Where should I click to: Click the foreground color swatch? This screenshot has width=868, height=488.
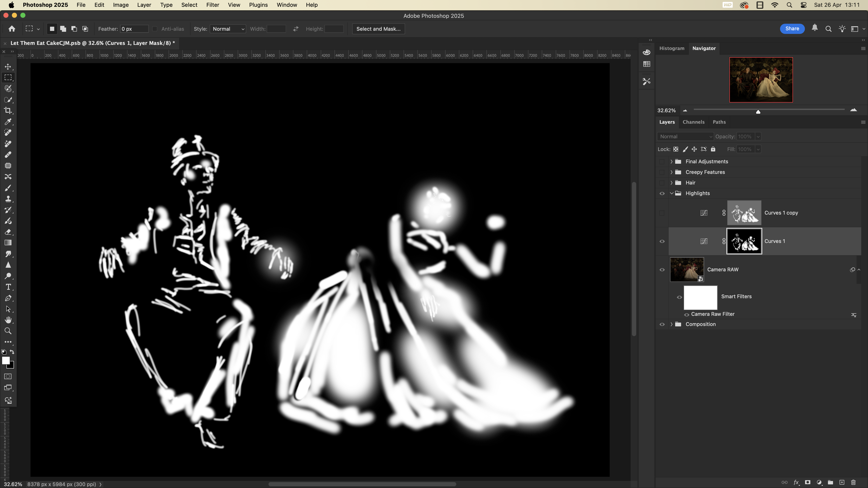[5, 360]
